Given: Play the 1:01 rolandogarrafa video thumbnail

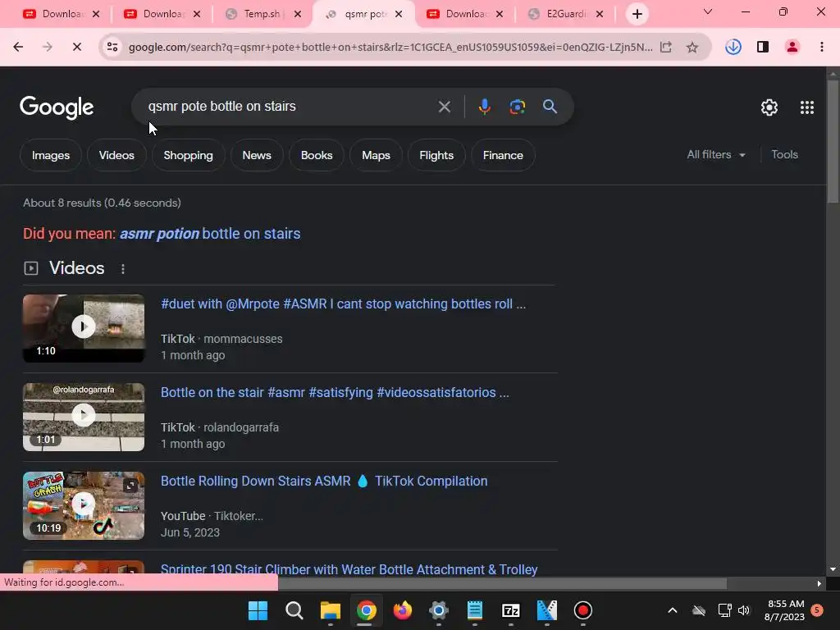Looking at the screenshot, I should (84, 417).
